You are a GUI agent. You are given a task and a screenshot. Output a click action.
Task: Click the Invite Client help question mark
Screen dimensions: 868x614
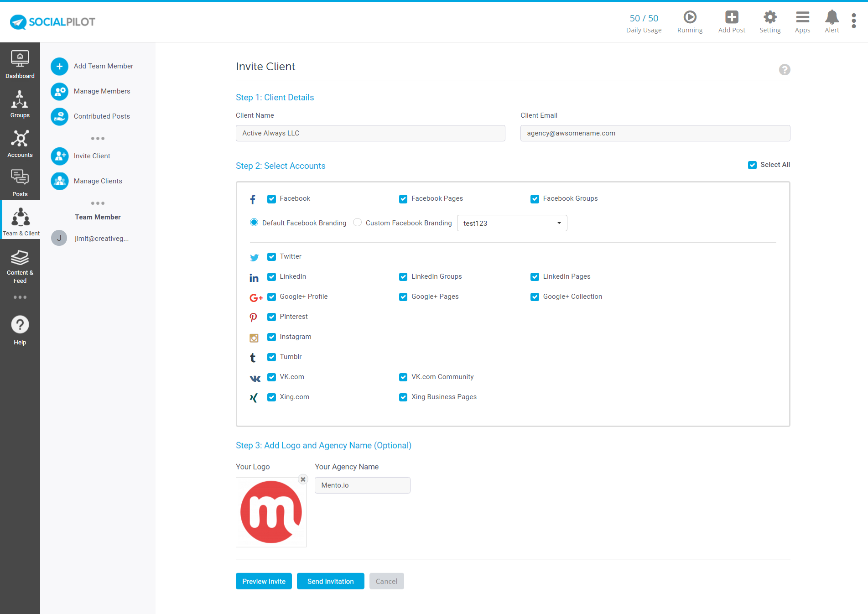(785, 69)
